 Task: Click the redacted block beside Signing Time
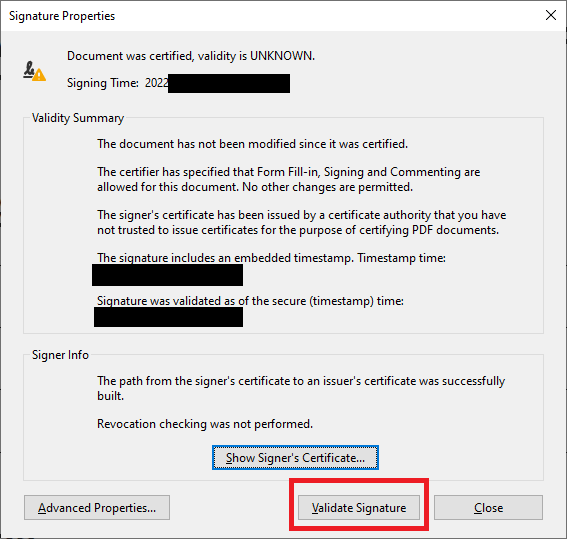click(x=229, y=84)
